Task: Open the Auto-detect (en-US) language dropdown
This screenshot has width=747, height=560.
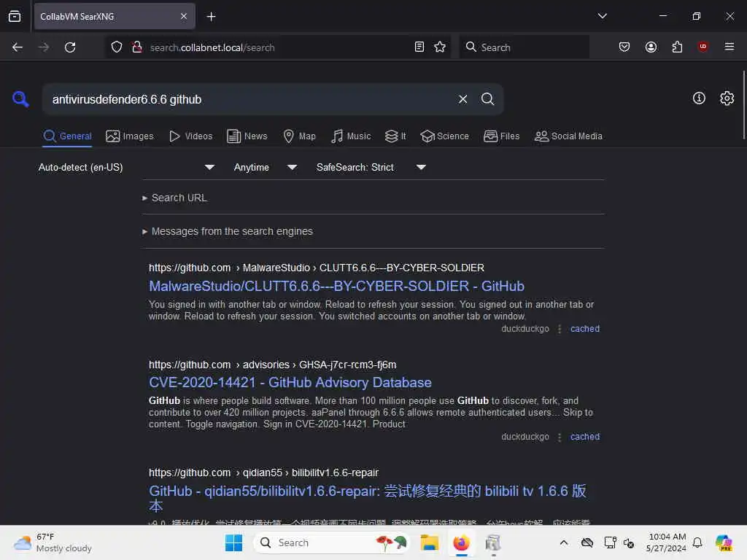Action: pyautogui.click(x=126, y=167)
